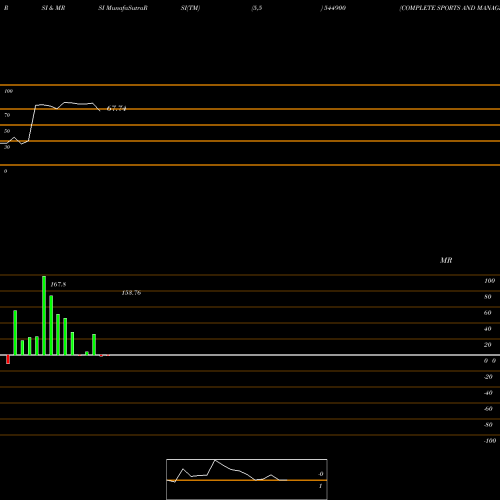Click the MR panel title label
Image resolution: width=500 pixels, height=500 pixels.
[446, 260]
